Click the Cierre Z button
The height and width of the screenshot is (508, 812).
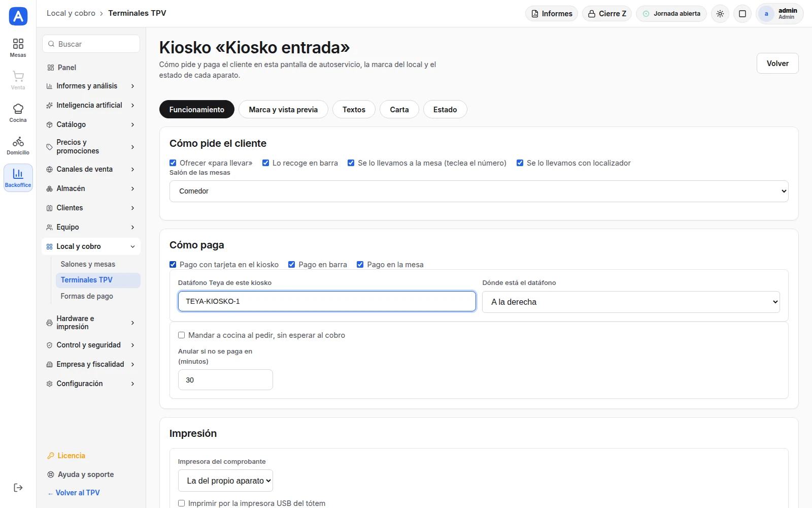point(607,14)
